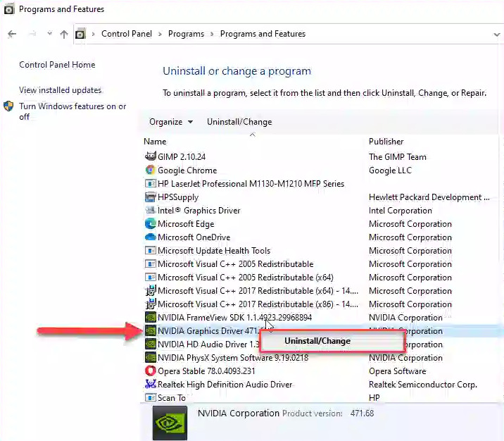Viewport: 504px width, 441px height.
Task: Go up one level with Up arrow
Action: pyautogui.click(x=64, y=34)
